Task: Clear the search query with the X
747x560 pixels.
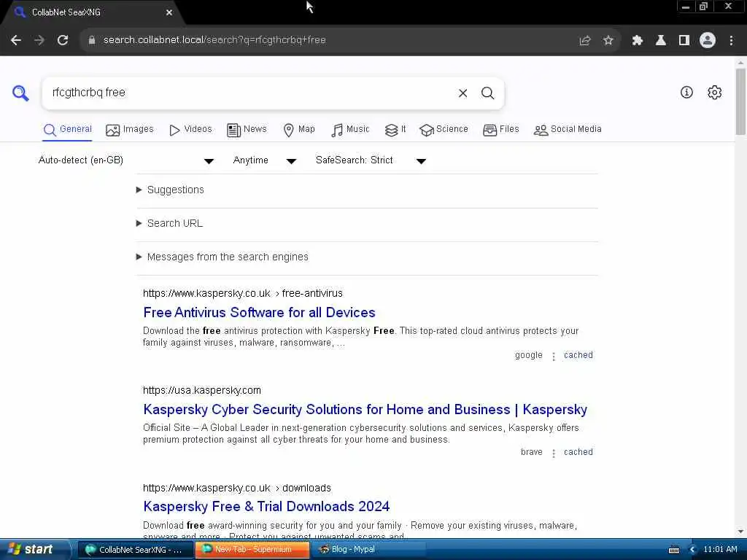Action: [462, 93]
